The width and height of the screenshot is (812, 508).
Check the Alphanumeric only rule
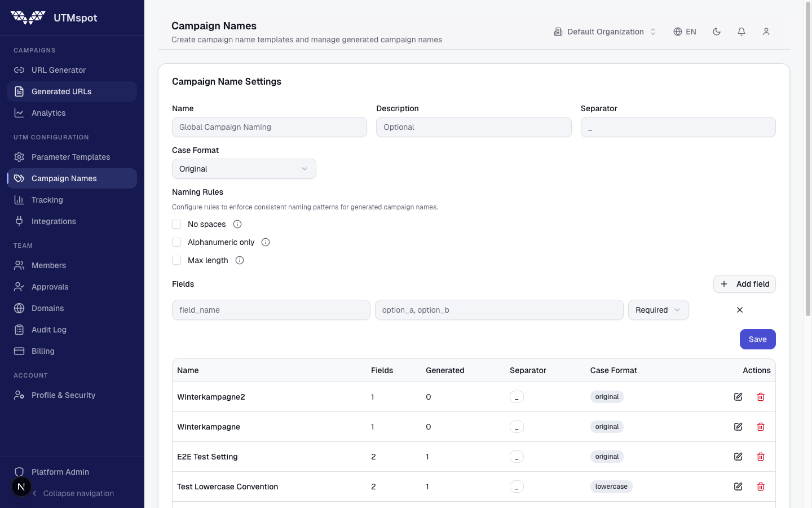176,242
